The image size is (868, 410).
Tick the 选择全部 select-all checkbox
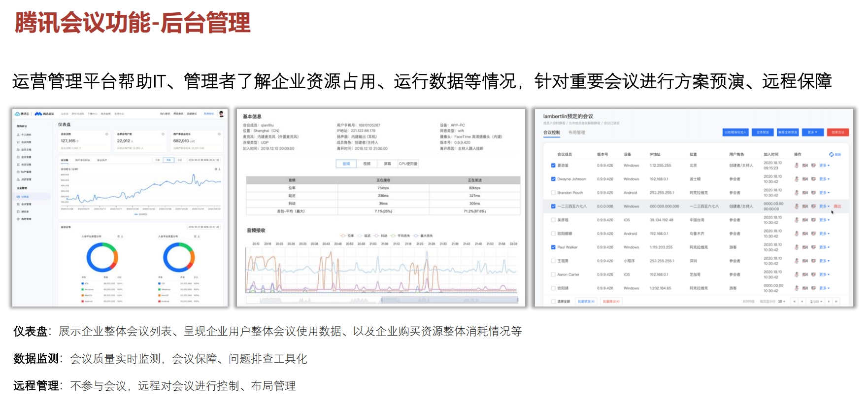point(553,301)
